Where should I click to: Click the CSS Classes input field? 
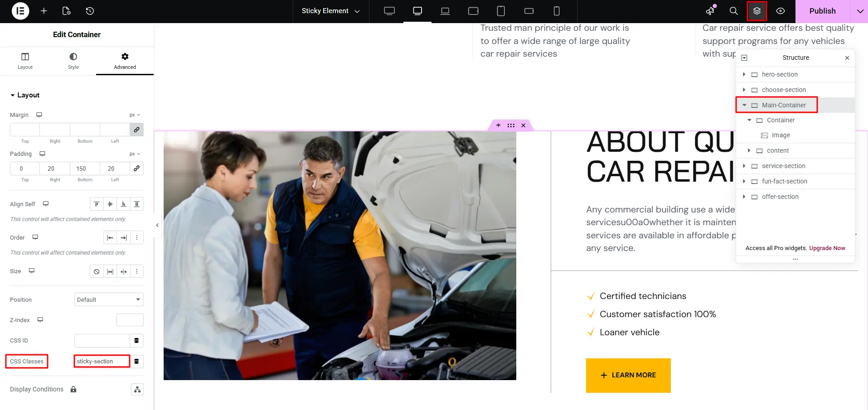click(x=102, y=361)
